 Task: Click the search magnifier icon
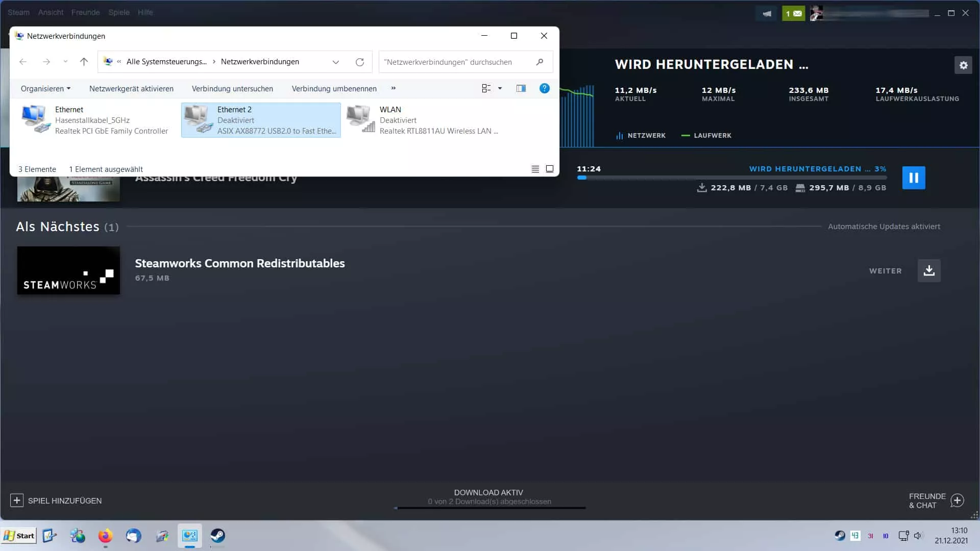(x=540, y=62)
